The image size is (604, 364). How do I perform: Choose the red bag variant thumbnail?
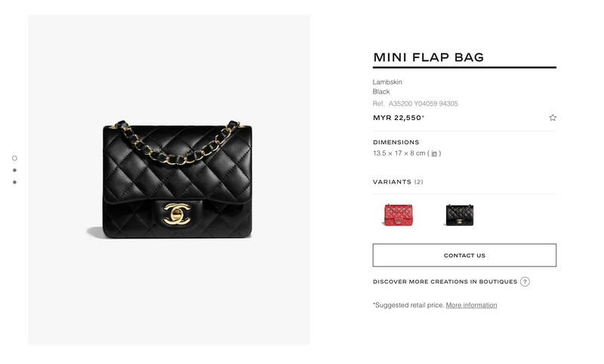pyautogui.click(x=399, y=215)
